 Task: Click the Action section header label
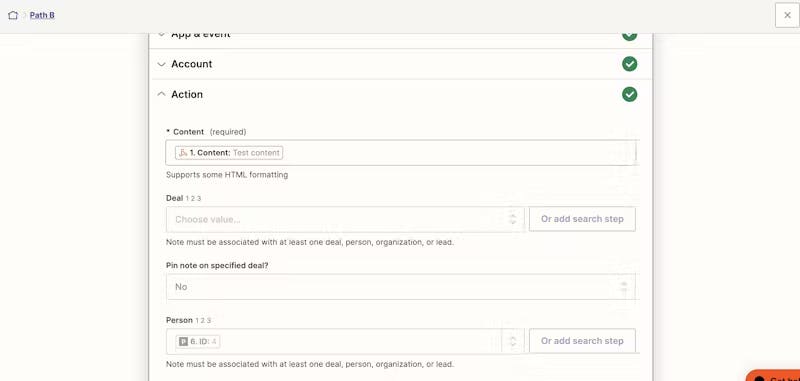click(x=187, y=94)
